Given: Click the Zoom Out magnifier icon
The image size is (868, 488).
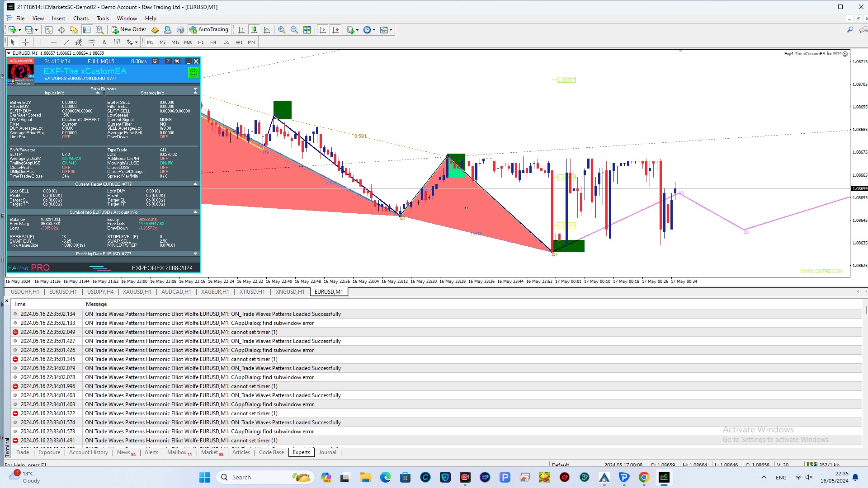Looking at the screenshot, I should click(294, 30).
